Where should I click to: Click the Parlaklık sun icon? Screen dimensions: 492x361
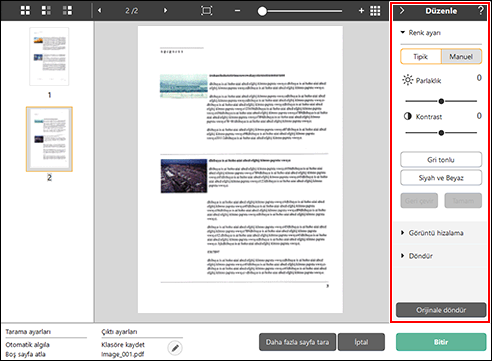pos(407,80)
